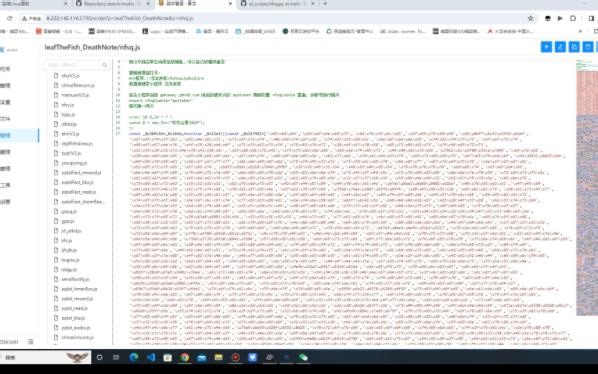
Task: Click the file tree search input
Action: point(72,65)
